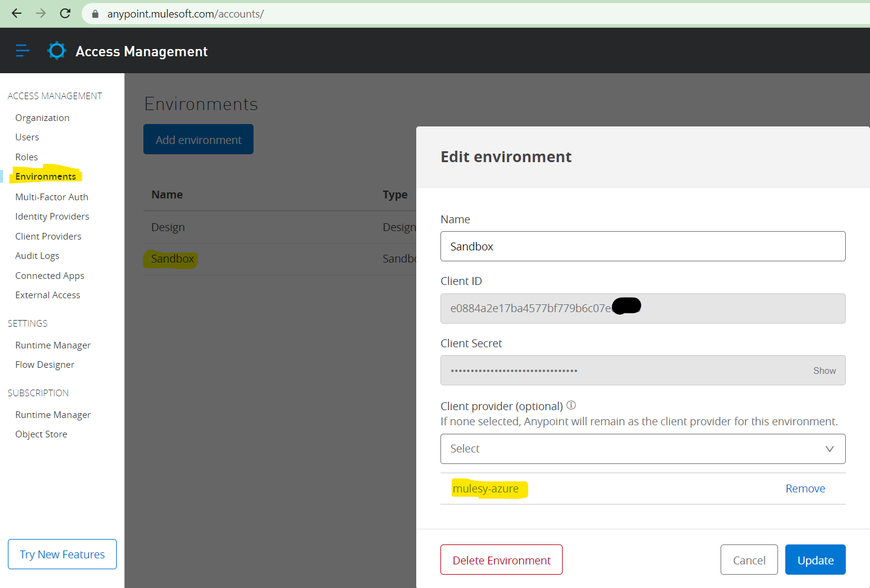This screenshot has width=870, height=588.
Task: Click the Access Management gear logo
Action: [56, 50]
